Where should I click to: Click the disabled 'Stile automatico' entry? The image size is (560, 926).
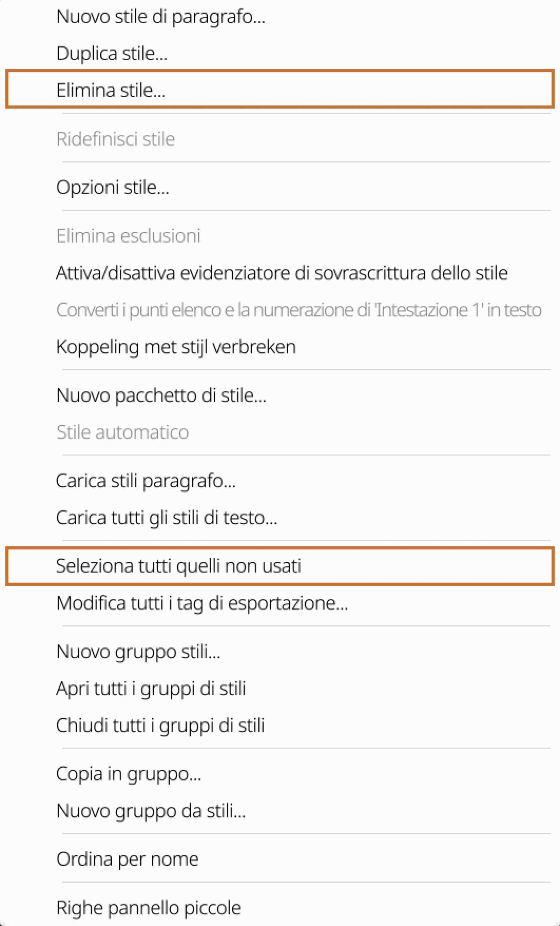[x=122, y=432]
